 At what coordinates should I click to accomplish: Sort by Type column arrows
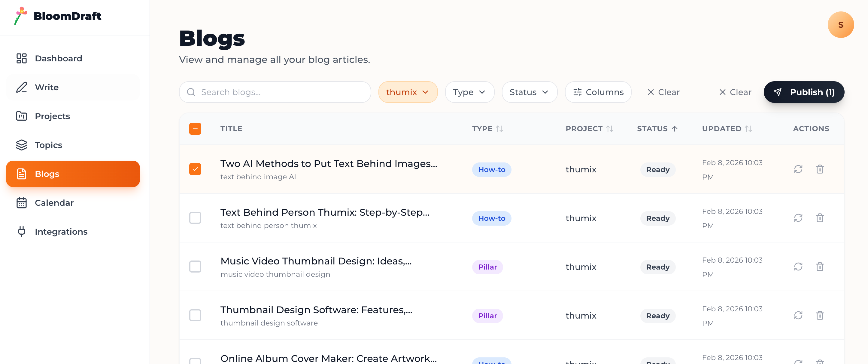coord(499,128)
